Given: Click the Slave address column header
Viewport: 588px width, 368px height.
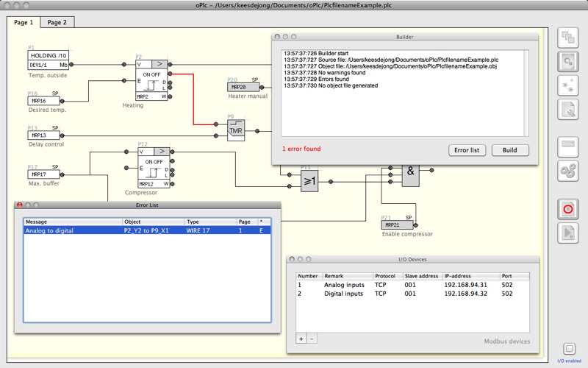Looking at the screenshot, I should [422, 276].
